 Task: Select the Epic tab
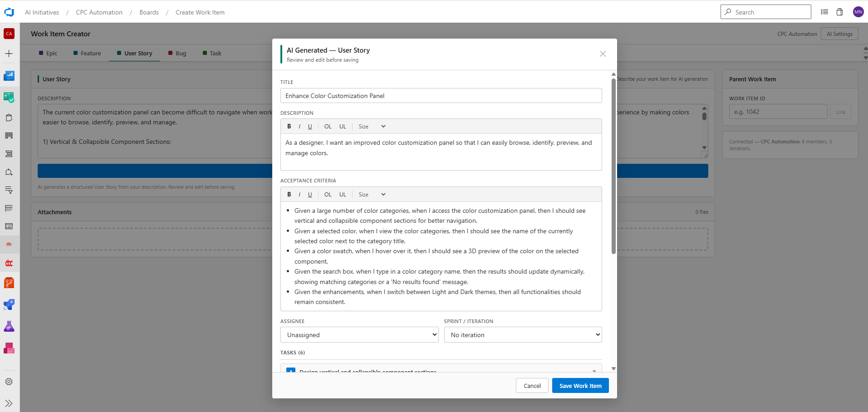click(48, 53)
